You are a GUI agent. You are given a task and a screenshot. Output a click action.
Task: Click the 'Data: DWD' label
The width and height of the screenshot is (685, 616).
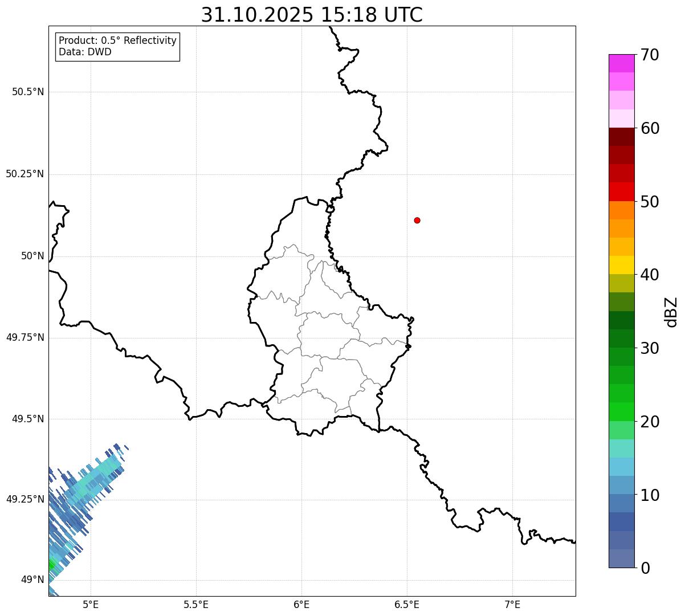[85, 52]
